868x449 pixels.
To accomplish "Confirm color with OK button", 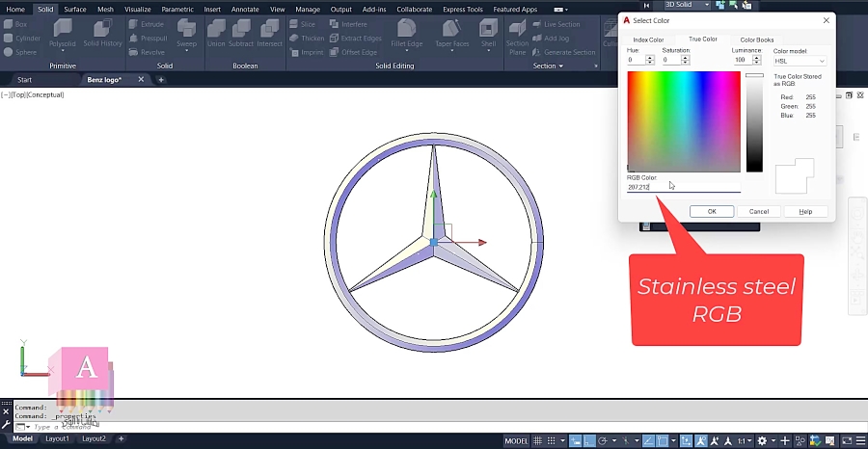I will pos(712,211).
